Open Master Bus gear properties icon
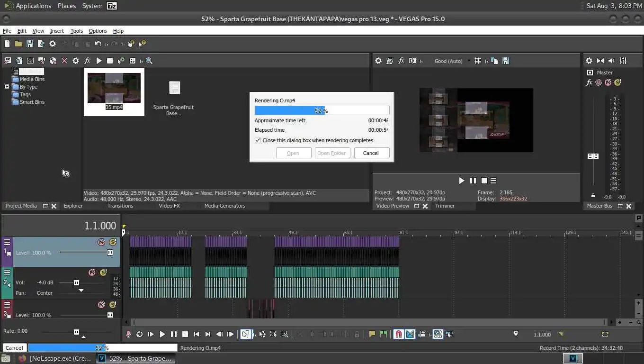The image size is (644, 364). pos(589,61)
